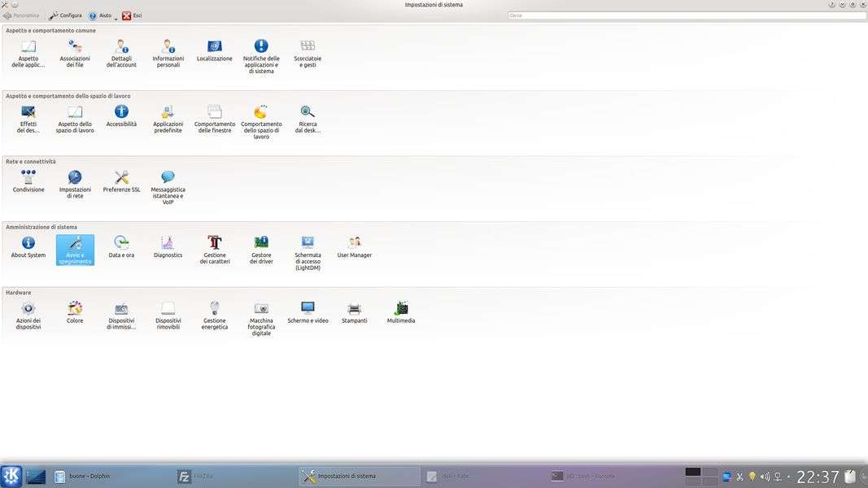Open Informazioni personali module
The height and width of the screenshot is (488, 868).
(x=168, y=54)
